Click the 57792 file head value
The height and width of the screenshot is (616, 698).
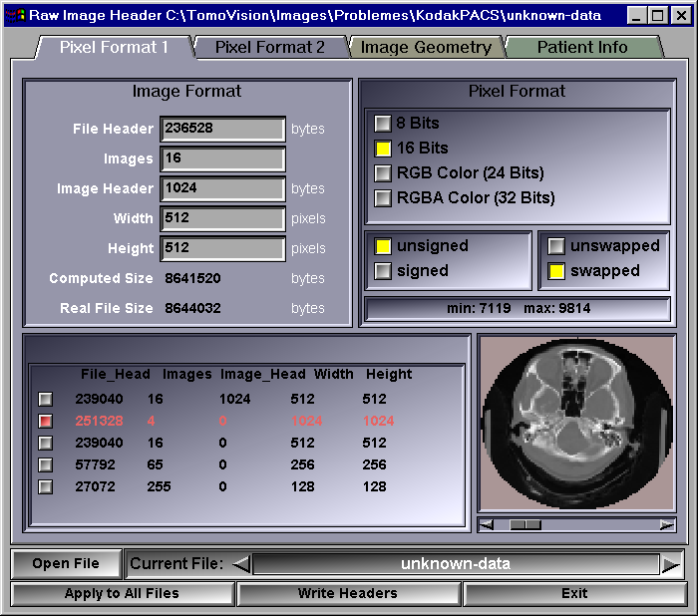[96, 465]
